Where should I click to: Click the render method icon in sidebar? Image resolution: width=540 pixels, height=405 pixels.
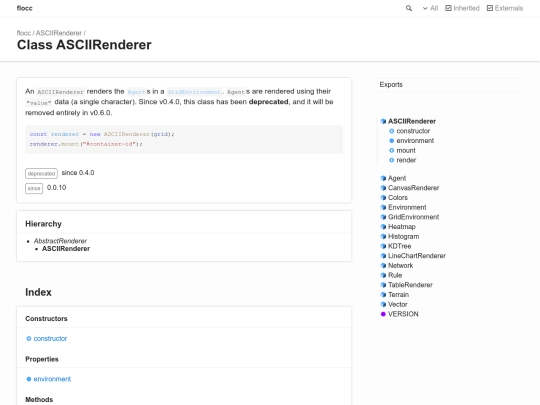tap(392, 160)
